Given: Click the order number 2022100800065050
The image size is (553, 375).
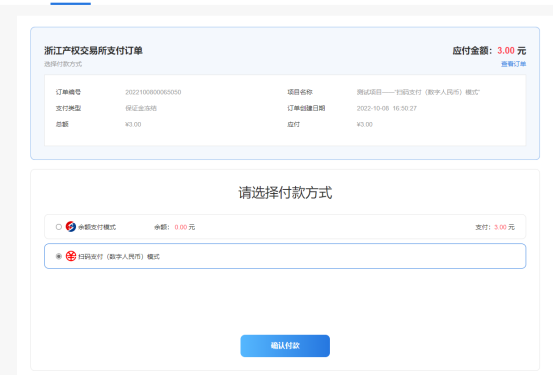Looking at the screenshot, I should click(x=153, y=92).
